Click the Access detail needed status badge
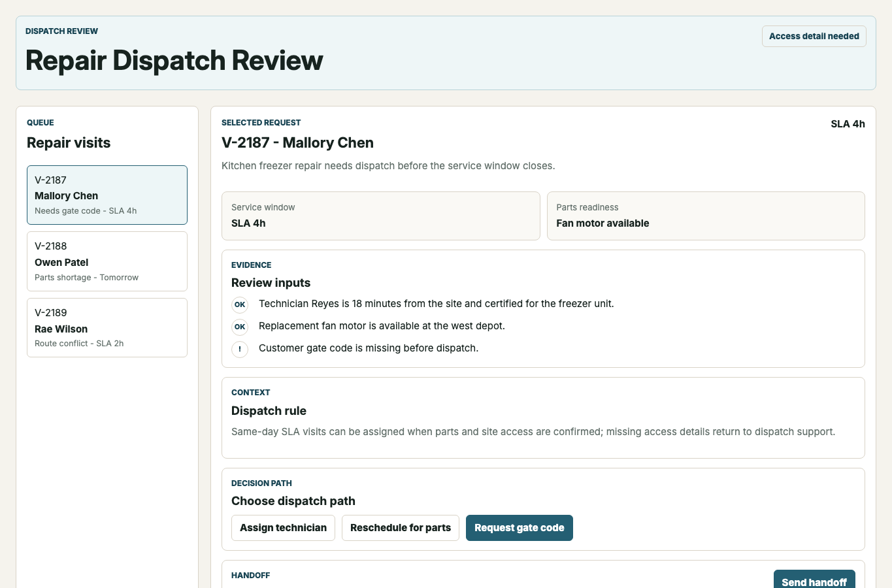Screen dimensions: 892x588 814,37
